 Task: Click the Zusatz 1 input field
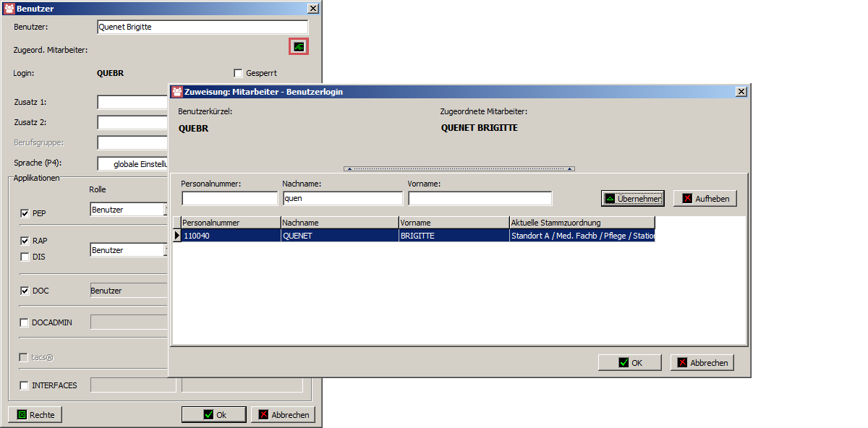coord(132,102)
